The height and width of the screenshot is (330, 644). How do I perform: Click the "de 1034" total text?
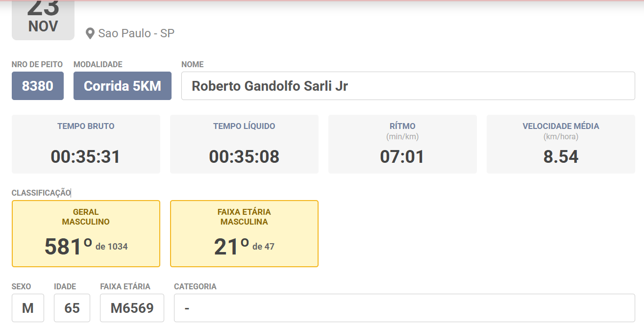point(112,247)
